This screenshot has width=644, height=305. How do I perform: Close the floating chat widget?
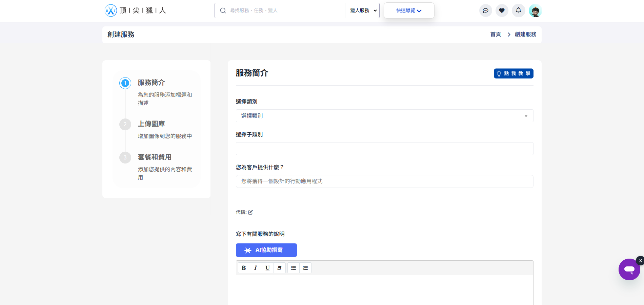pyautogui.click(x=640, y=261)
